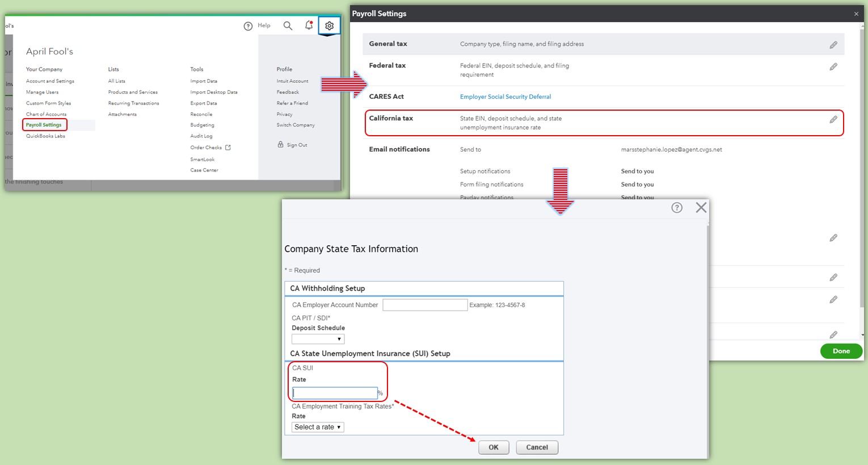
Task: Open Order Checks
Action: [206, 148]
